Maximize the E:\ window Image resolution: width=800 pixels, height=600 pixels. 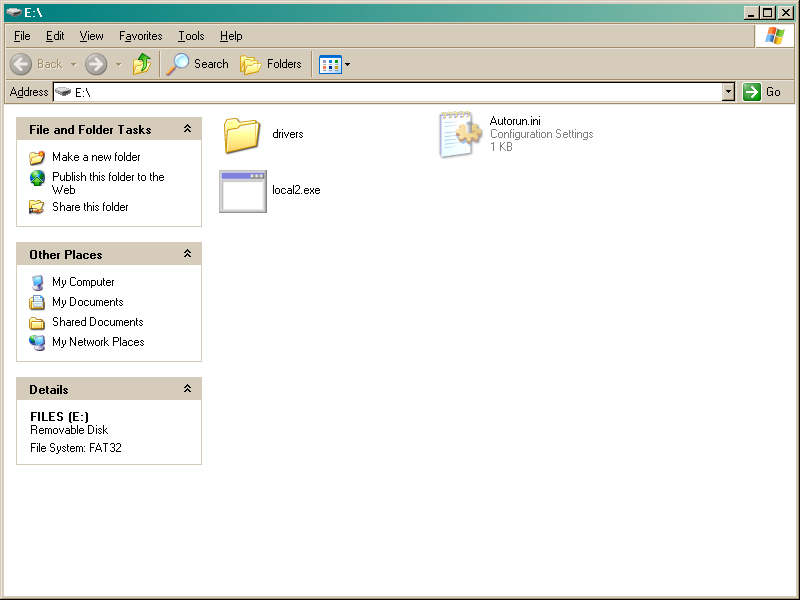(x=767, y=13)
